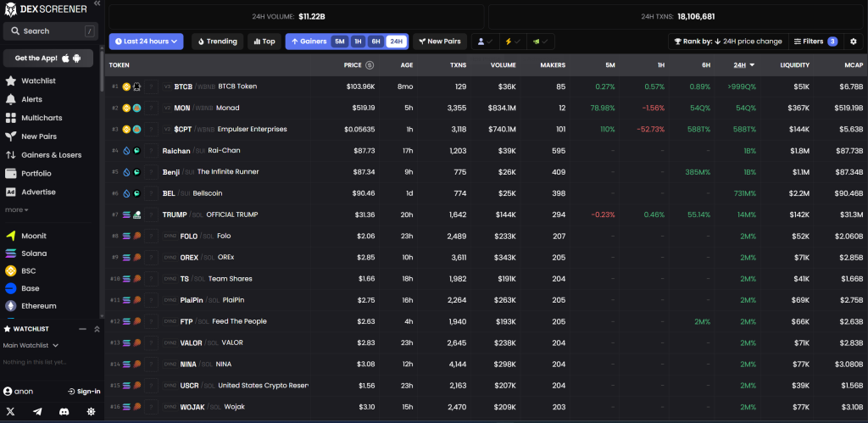
Task: Sort the table by the 24H column
Action: (x=743, y=65)
